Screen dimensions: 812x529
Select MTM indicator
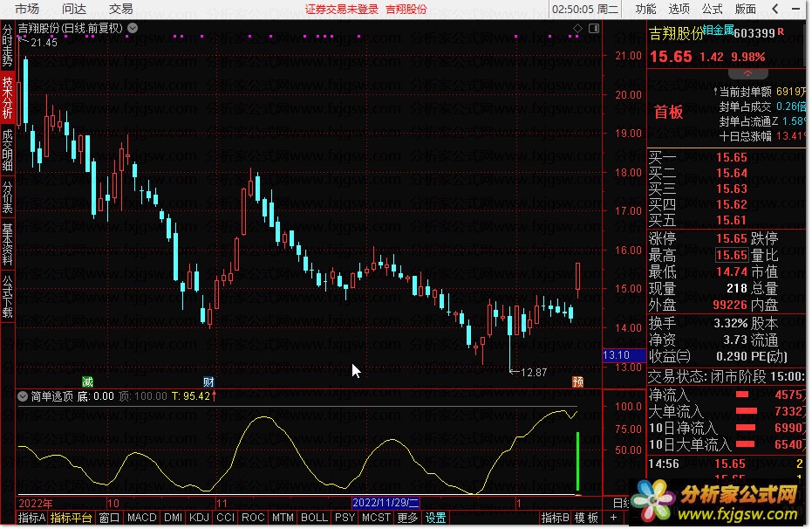pyautogui.click(x=283, y=518)
